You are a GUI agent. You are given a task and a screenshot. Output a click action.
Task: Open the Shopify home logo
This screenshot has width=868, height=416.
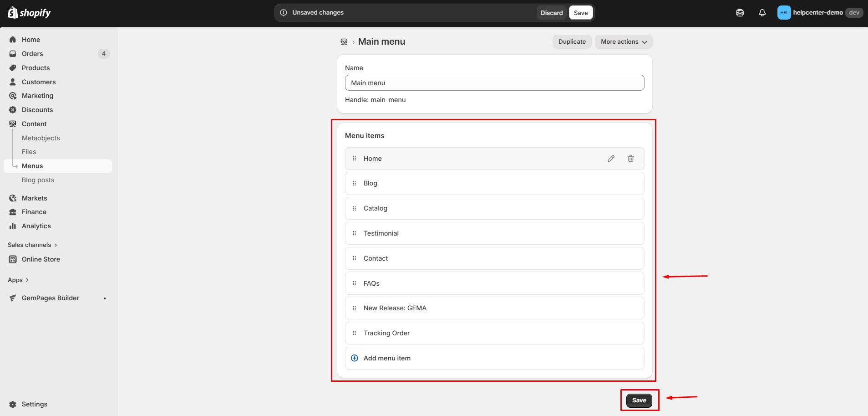coord(29,12)
